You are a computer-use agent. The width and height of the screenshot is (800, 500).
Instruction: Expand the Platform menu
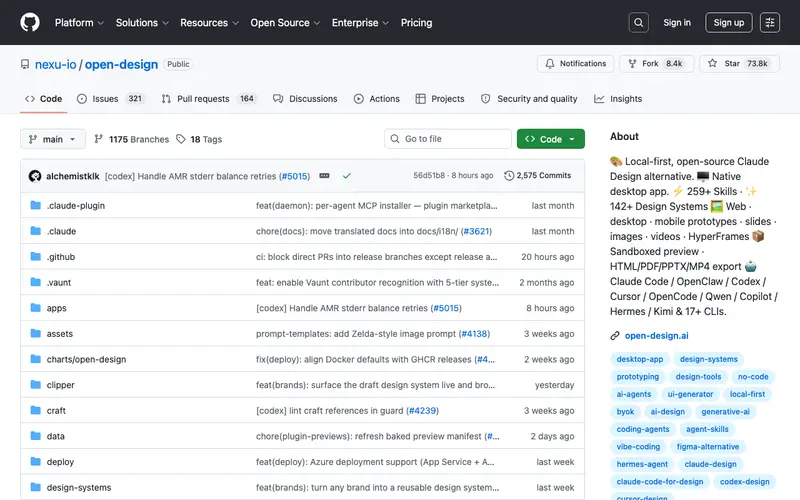tap(79, 22)
